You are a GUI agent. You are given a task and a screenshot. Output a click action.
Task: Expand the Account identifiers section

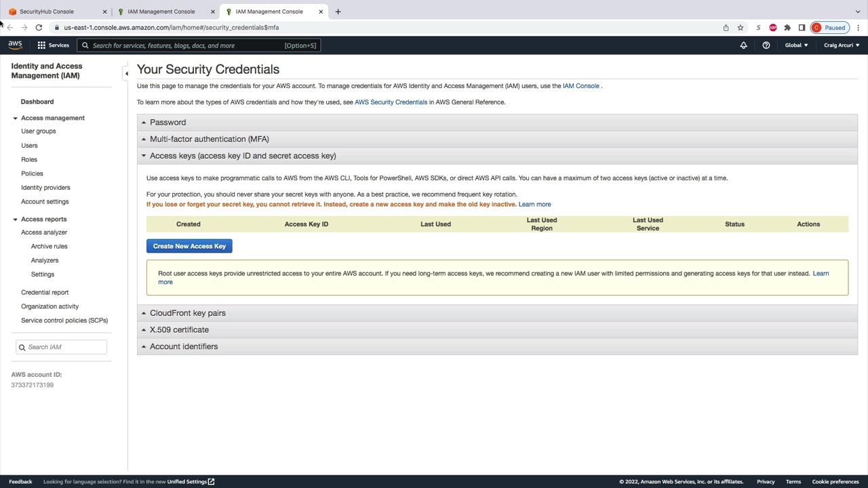point(497,346)
